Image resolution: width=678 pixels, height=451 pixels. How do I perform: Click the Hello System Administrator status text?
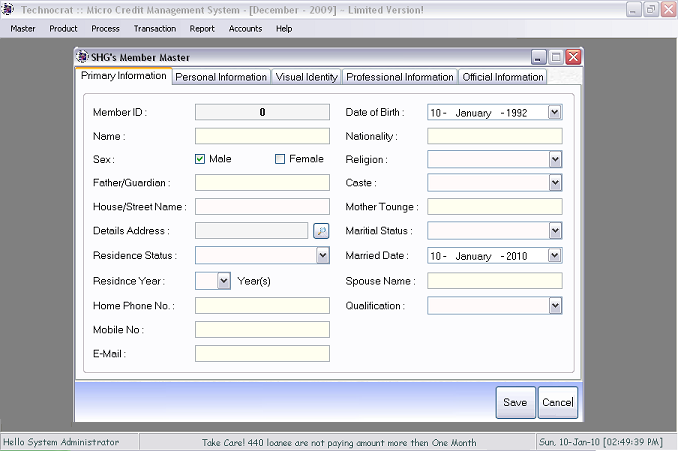(x=61, y=442)
